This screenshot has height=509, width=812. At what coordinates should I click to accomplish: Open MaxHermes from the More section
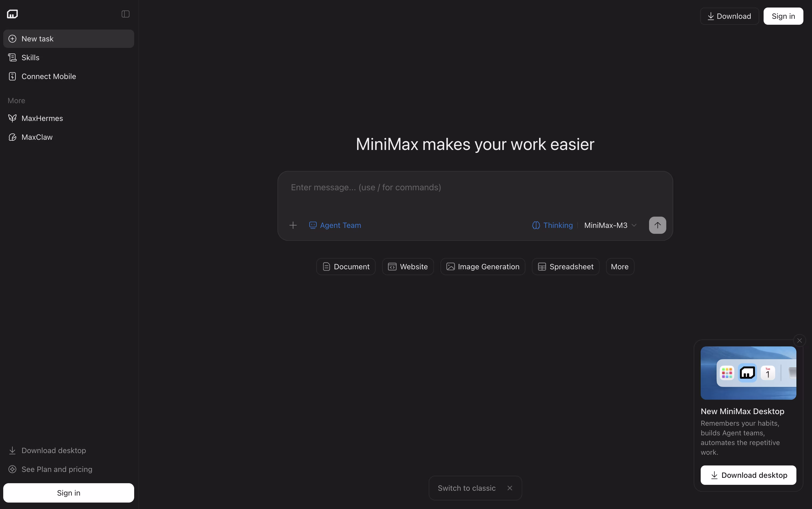(x=69, y=118)
